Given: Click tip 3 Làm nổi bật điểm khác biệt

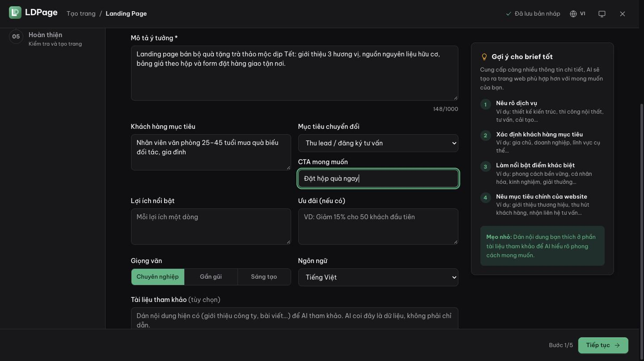Looking at the screenshot, I should pyautogui.click(x=542, y=173).
